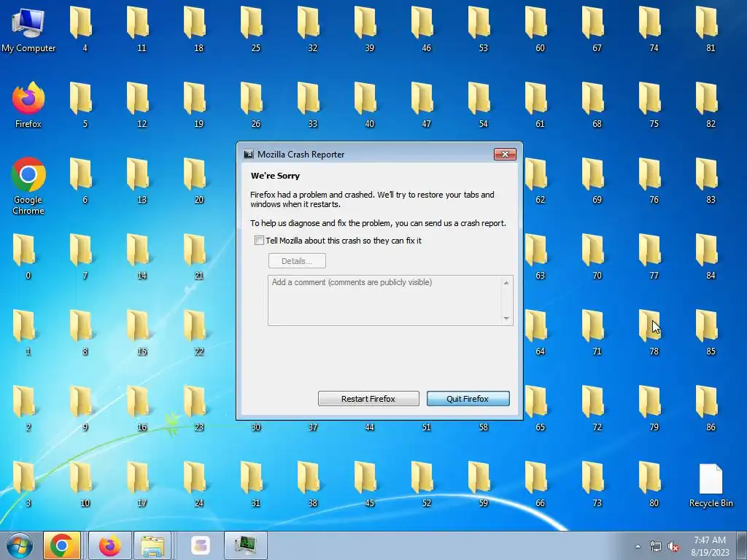This screenshot has width=747, height=560.
Task: Select the folder named 25
Action: tap(253, 29)
